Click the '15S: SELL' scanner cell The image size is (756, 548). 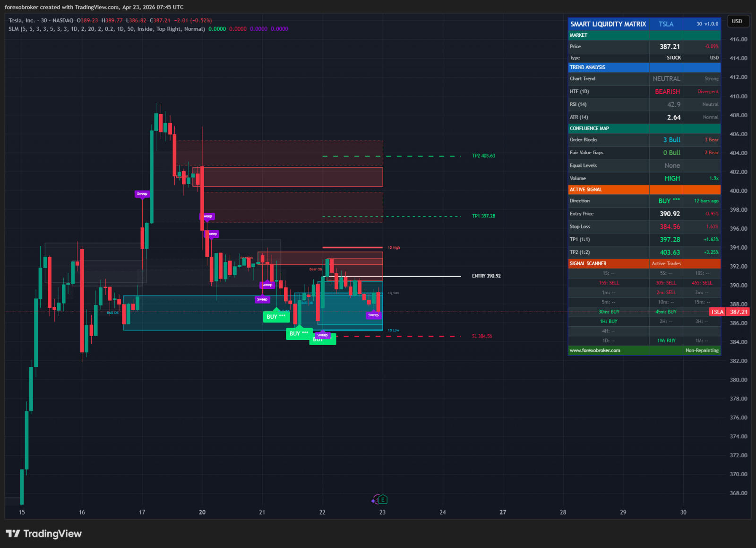[609, 283]
